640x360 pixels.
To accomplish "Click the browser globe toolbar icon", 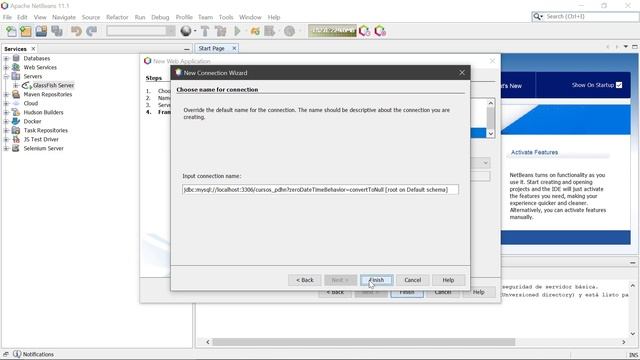I will pos(186,31).
